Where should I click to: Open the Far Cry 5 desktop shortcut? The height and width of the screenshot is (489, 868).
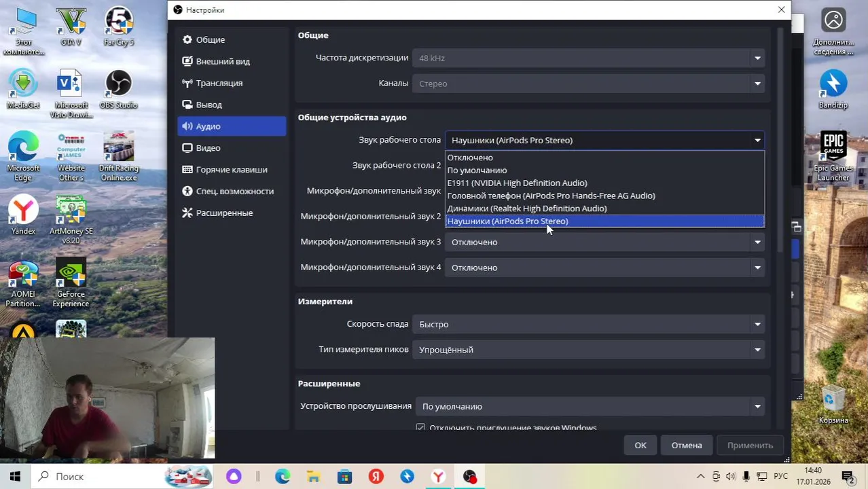click(119, 27)
